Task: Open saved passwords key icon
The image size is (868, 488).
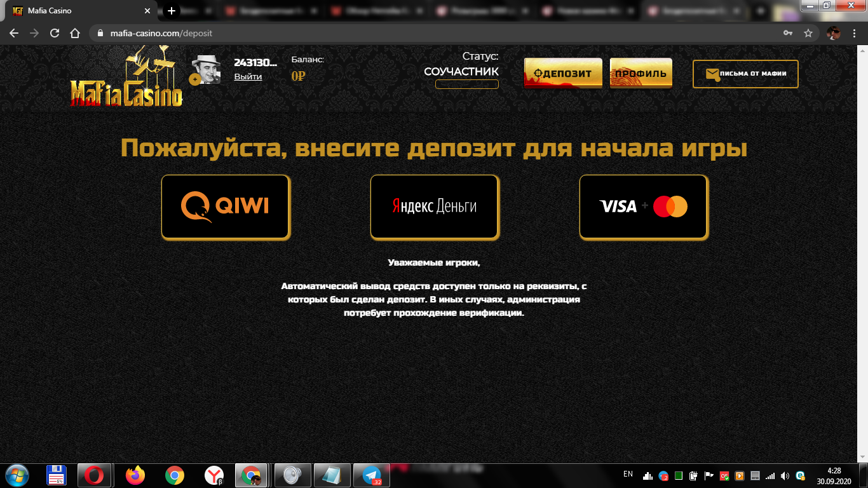Action: (x=788, y=33)
